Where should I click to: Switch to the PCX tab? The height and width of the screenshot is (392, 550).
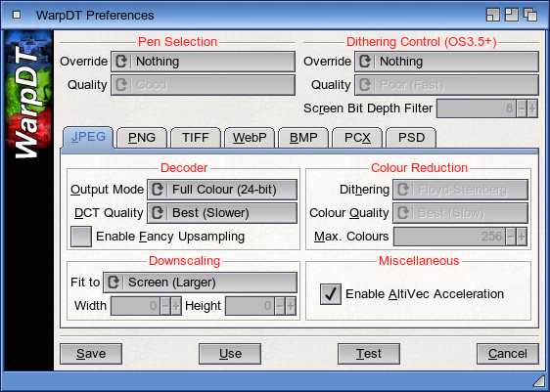click(357, 138)
